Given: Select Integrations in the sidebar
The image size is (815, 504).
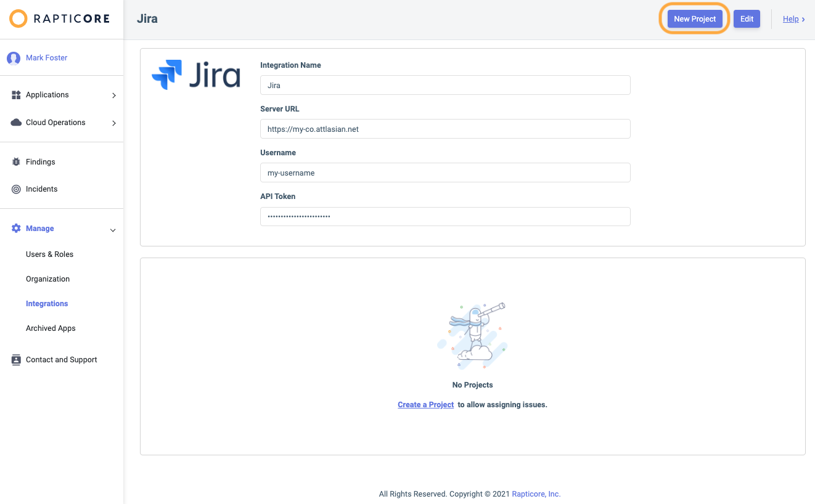Looking at the screenshot, I should (x=47, y=304).
